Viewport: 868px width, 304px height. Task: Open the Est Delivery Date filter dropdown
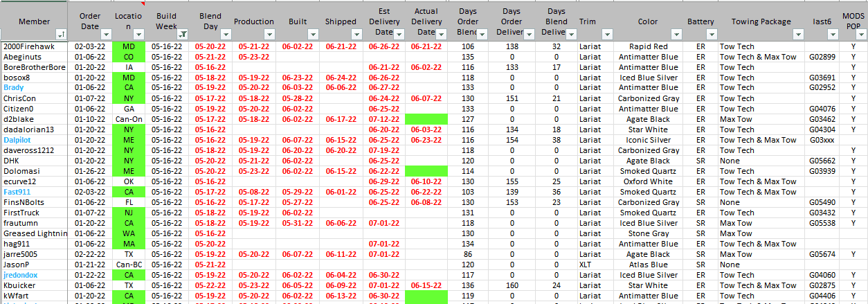[398, 34]
